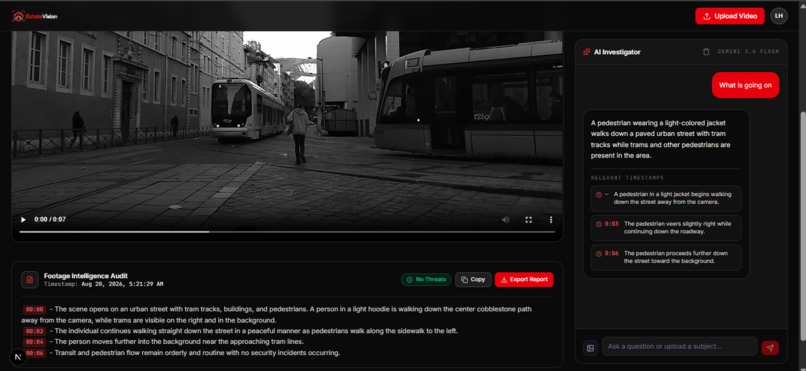
Task: Click the 00:02 audit timestamp tag
Action: 34,331
